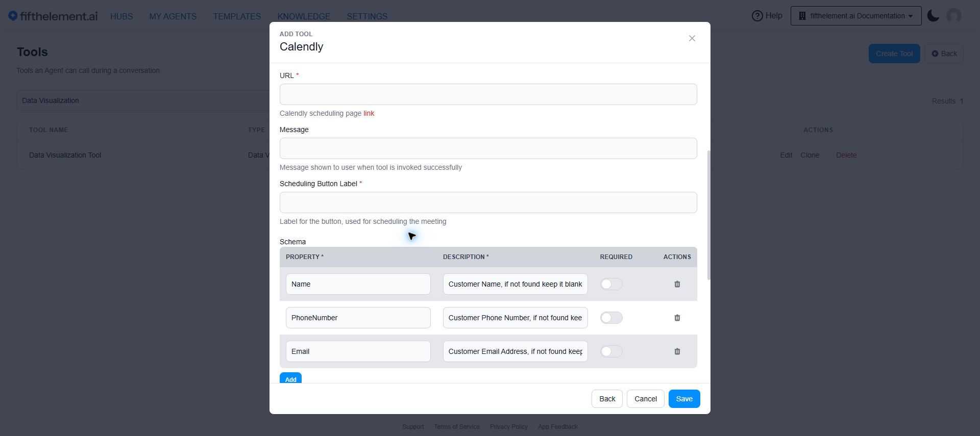Open Terms of Service footer link
Screen dimensions: 980x436
point(457,427)
